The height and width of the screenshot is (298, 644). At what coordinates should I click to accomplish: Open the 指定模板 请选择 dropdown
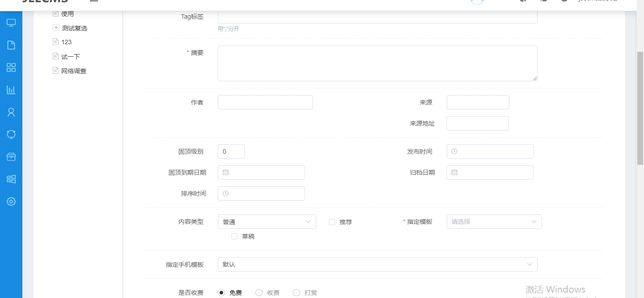click(x=494, y=222)
